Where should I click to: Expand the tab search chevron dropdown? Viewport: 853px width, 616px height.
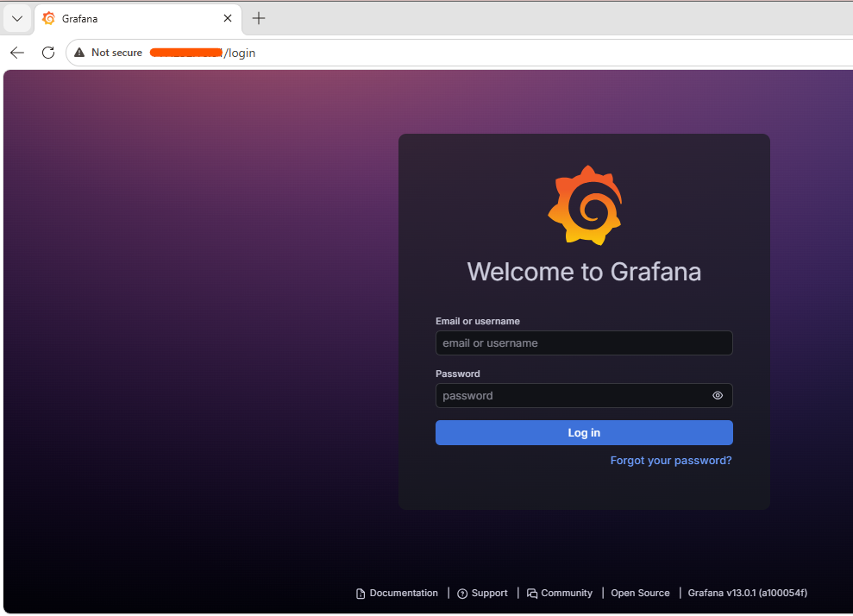point(17,18)
